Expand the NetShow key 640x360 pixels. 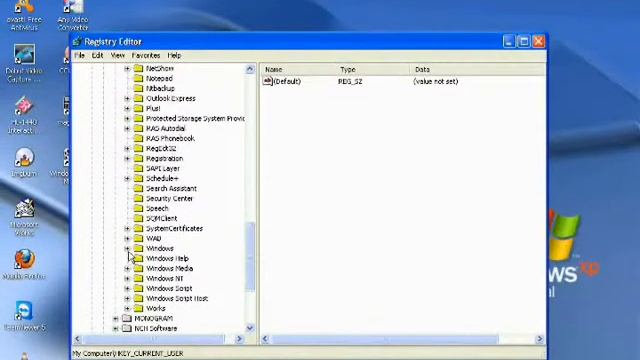click(x=127, y=69)
